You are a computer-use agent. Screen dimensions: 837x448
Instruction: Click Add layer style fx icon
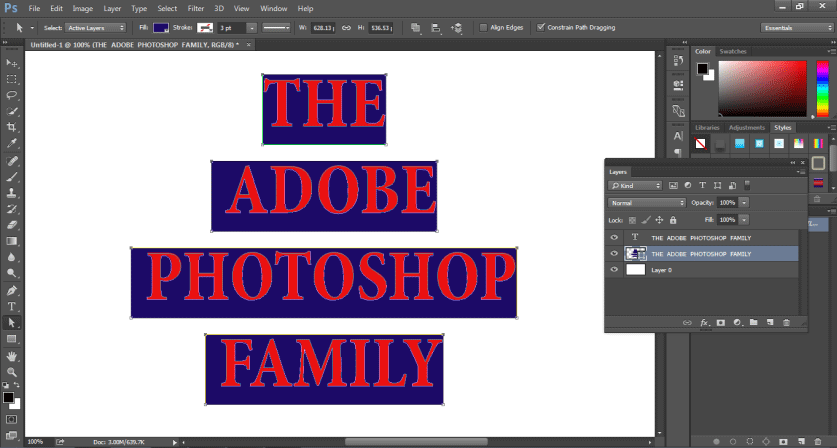705,323
